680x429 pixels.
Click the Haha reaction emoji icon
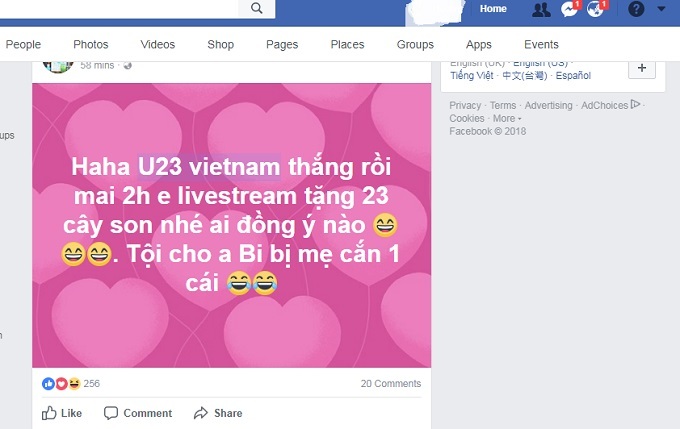pos(74,383)
